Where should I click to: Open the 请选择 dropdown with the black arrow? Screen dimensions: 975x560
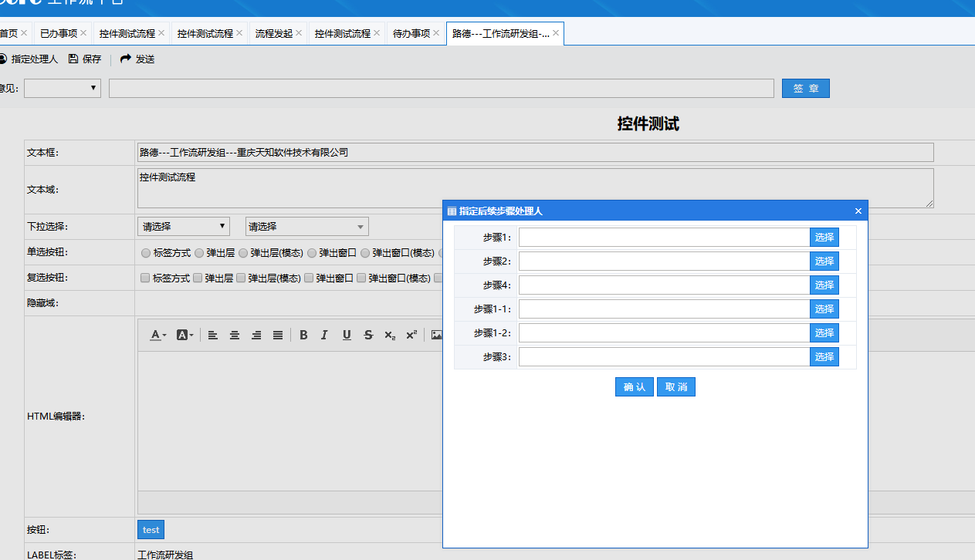[184, 227]
